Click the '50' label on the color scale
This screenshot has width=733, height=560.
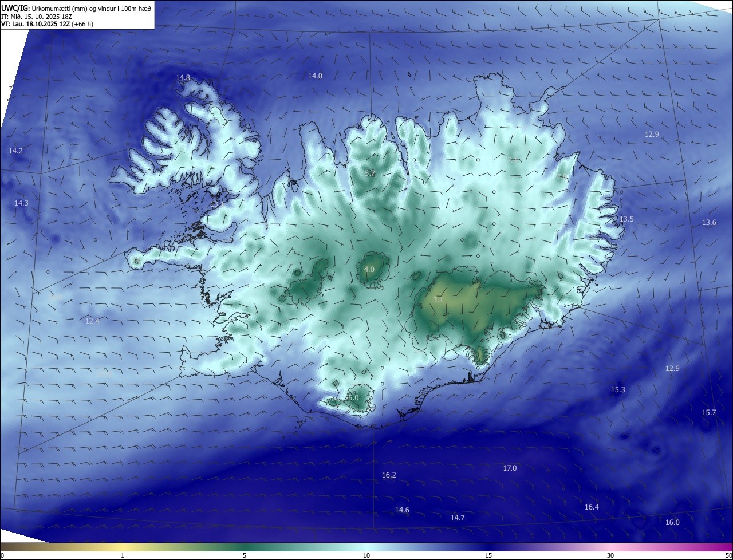coord(728,555)
